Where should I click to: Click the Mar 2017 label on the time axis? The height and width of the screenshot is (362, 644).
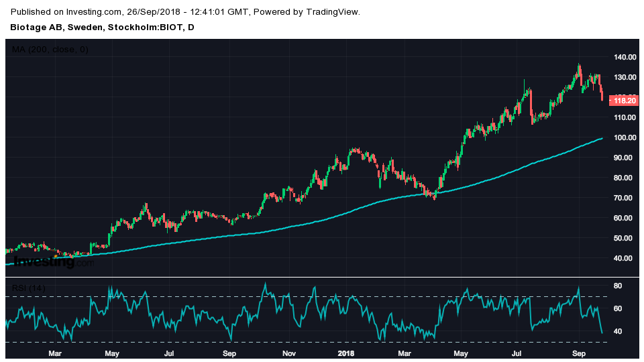pos(55,353)
